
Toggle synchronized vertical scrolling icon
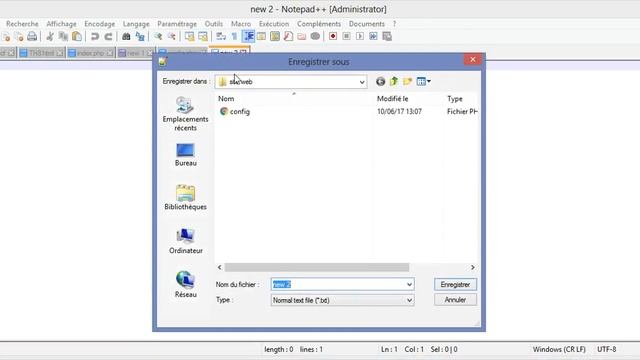point(189,37)
